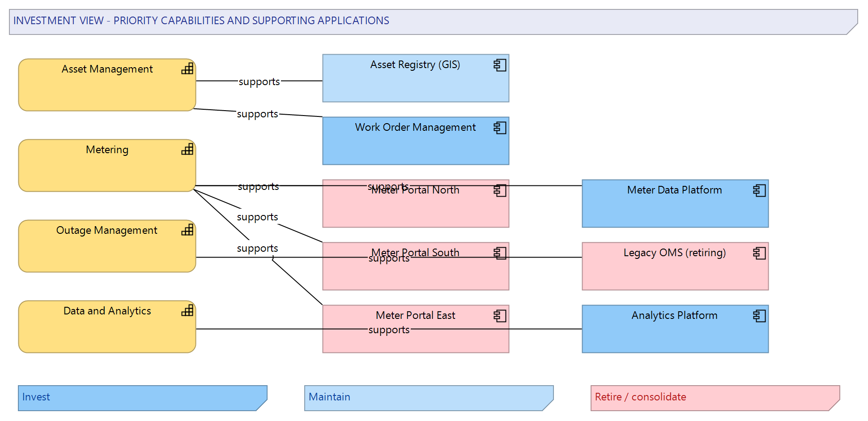The image size is (868, 421).
Task: Select the Meter Portal North label
Action: (x=415, y=190)
